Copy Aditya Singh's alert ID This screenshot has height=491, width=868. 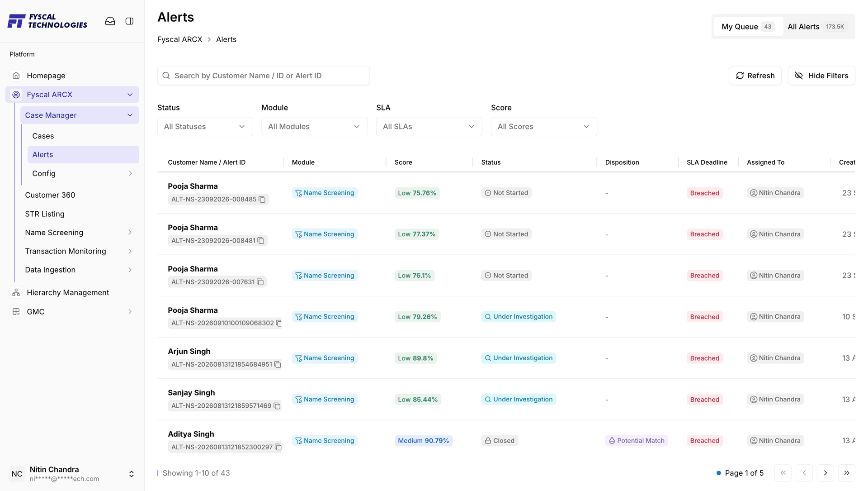(278, 447)
